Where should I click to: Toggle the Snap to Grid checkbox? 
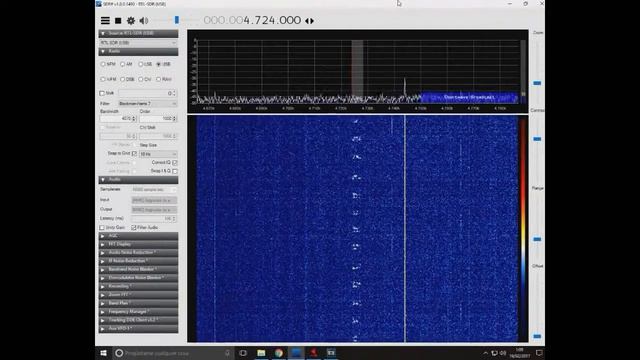click(134, 153)
